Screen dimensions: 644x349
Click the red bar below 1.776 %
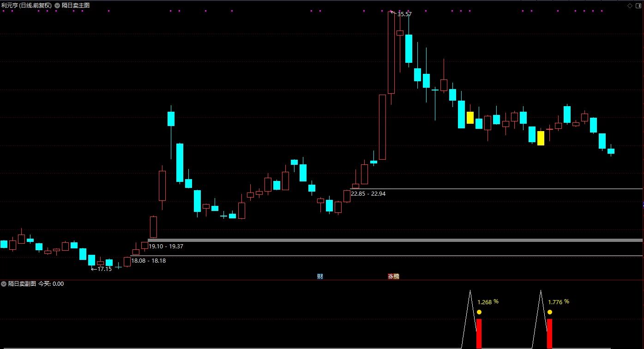pyautogui.click(x=550, y=333)
